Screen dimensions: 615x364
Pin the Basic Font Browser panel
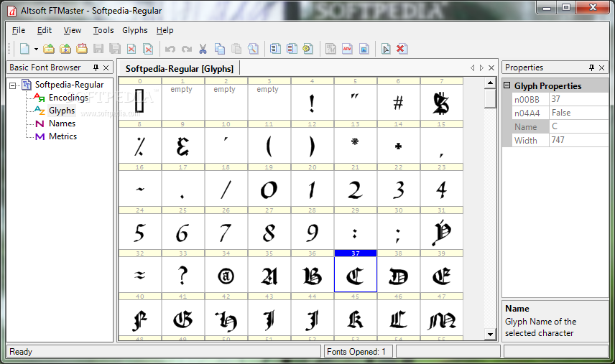point(96,67)
